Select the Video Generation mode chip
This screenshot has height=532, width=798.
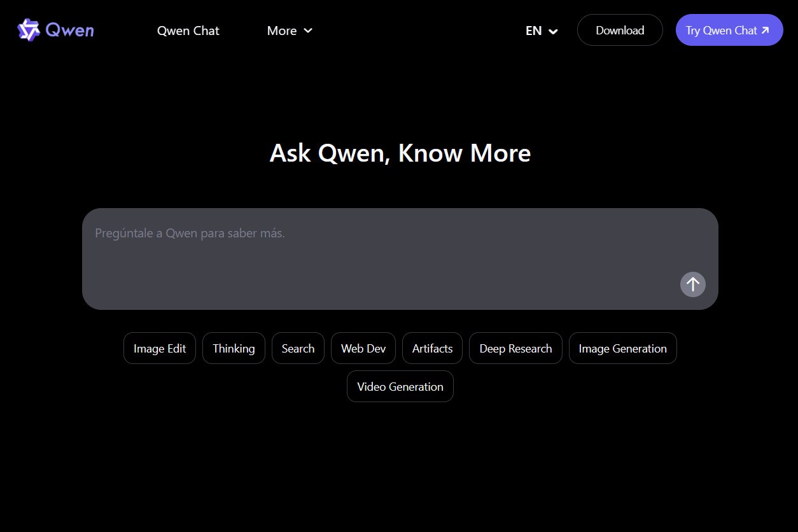click(x=400, y=386)
